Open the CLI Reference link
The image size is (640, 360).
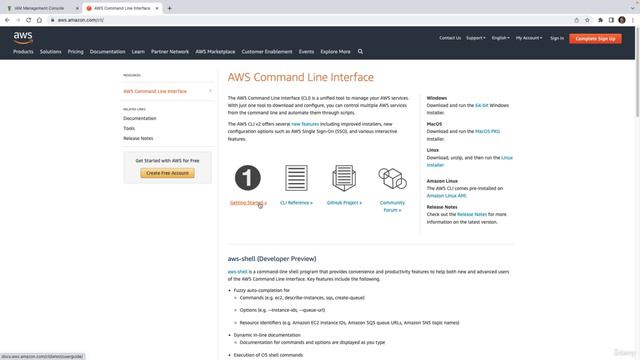click(x=296, y=203)
